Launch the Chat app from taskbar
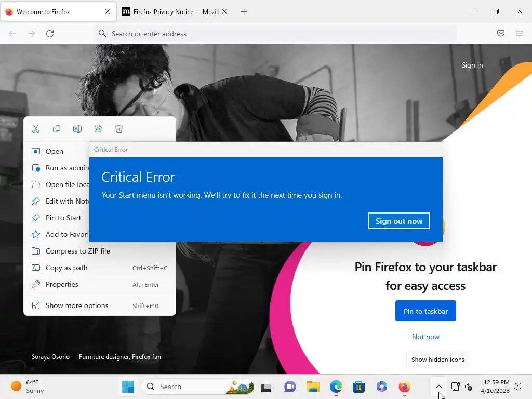 tap(290, 387)
